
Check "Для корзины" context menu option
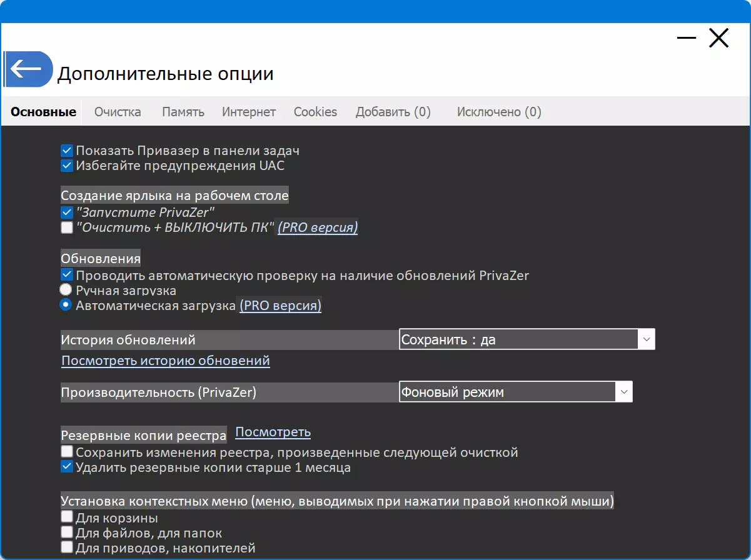click(x=67, y=517)
